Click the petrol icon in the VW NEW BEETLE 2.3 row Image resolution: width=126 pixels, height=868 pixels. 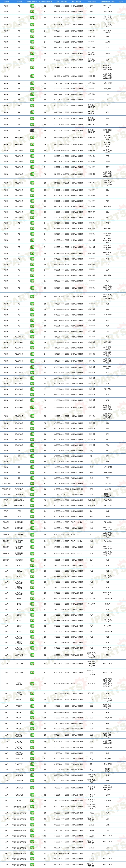[x=32, y=694]
